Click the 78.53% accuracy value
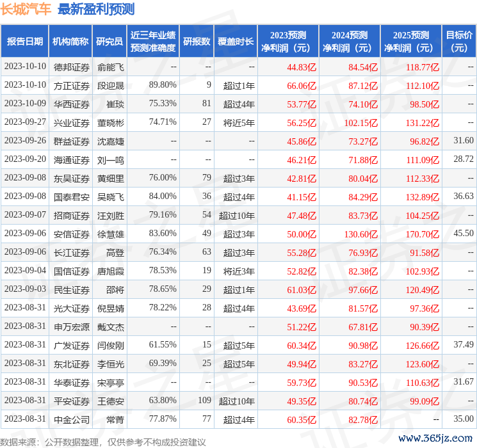Viewport: 477px width, 448px height. pyautogui.click(x=163, y=270)
